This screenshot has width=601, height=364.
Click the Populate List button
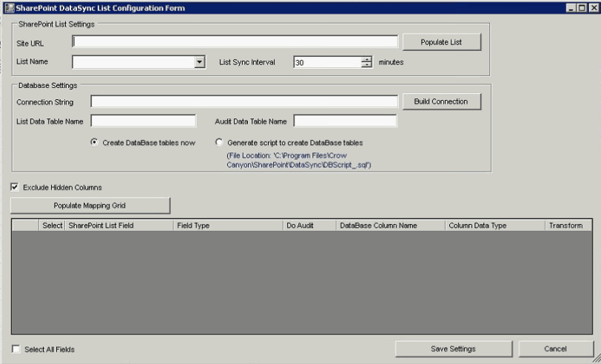coord(442,42)
